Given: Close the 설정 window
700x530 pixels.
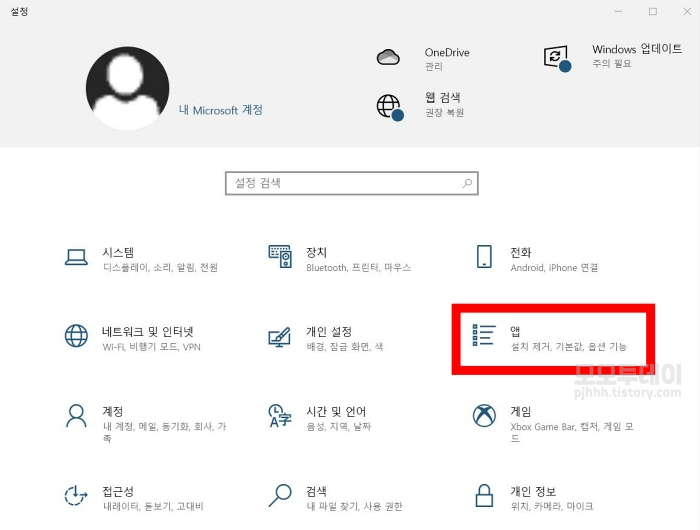Looking at the screenshot, I should [x=687, y=12].
